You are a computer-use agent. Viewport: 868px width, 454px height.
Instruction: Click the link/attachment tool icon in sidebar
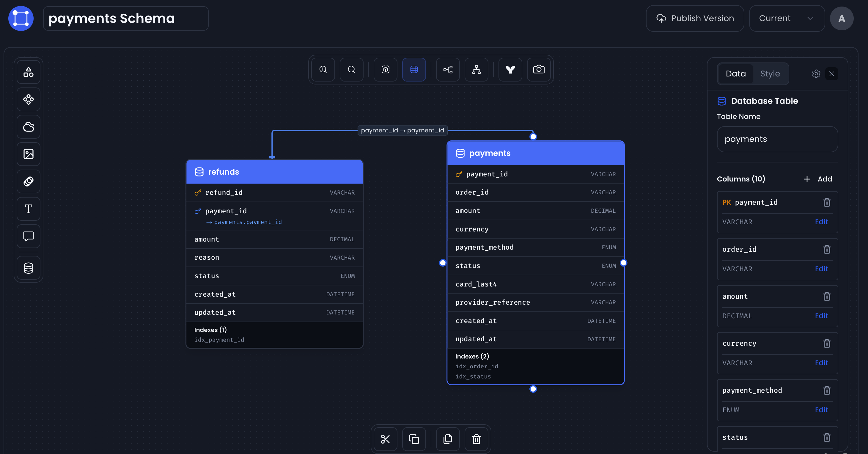tap(28, 181)
